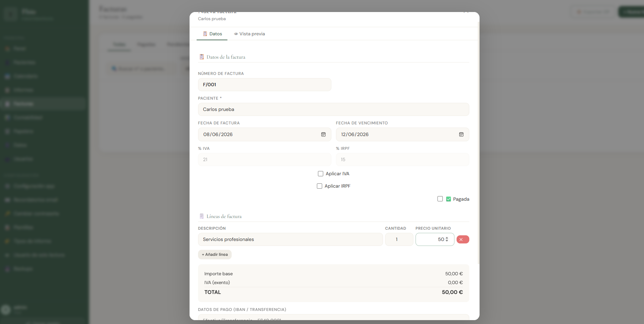Switch to the Datos tab
The height and width of the screenshot is (324, 644).
point(212,34)
